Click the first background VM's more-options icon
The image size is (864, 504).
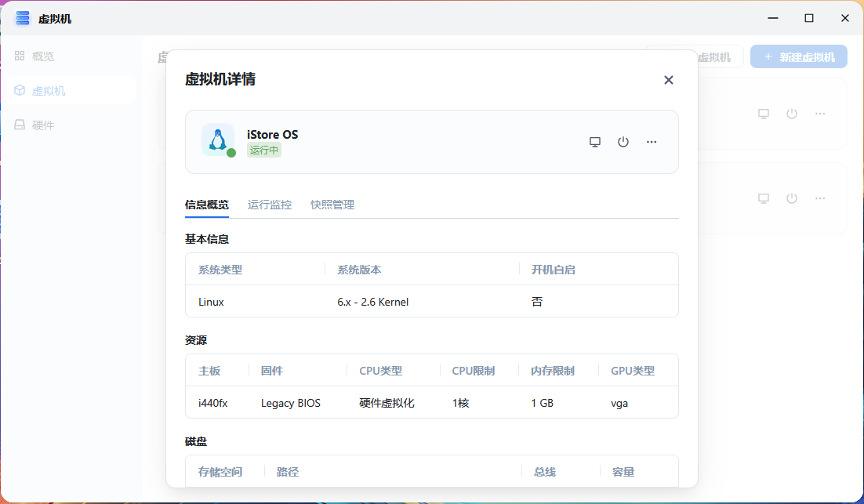(x=820, y=114)
